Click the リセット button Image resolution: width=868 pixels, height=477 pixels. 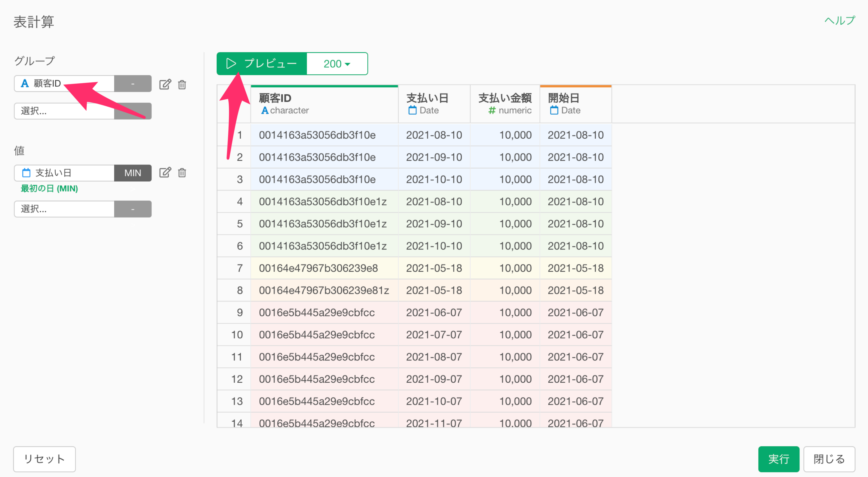pyautogui.click(x=45, y=459)
